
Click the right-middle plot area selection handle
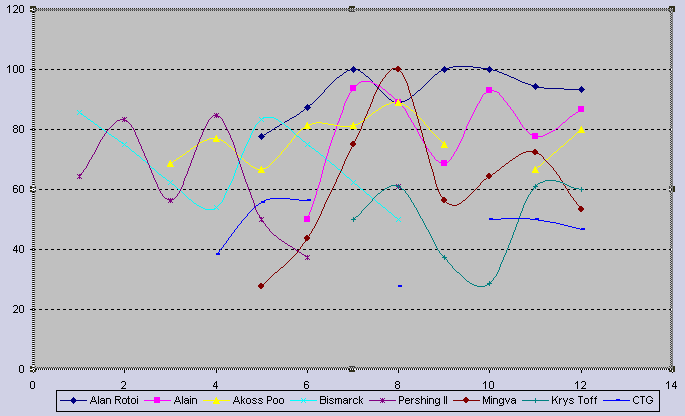(x=672, y=189)
